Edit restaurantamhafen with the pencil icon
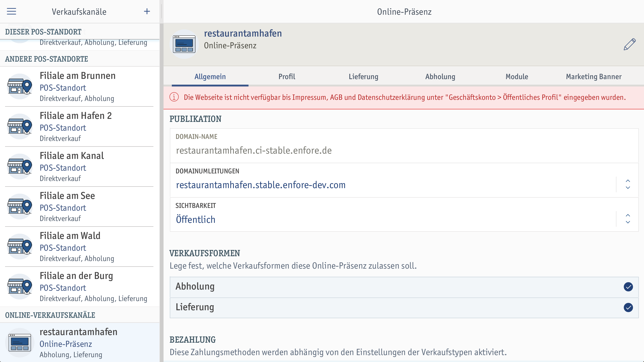 point(630,44)
